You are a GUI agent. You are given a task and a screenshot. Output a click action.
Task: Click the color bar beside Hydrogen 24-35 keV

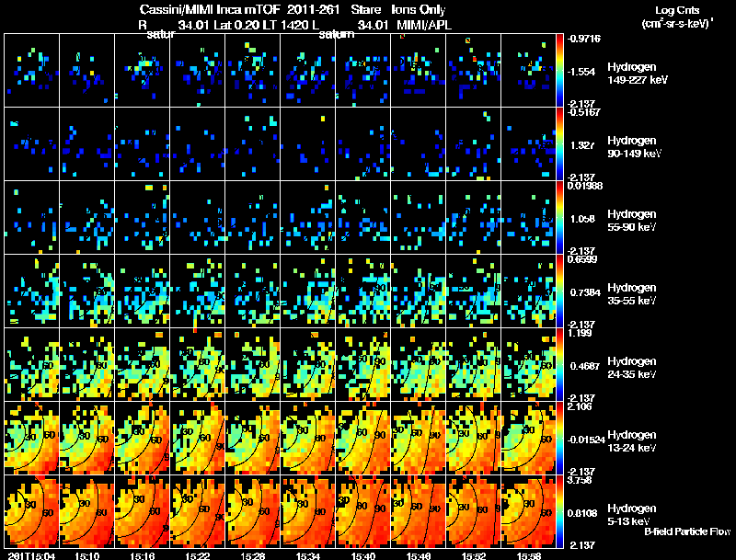point(559,365)
